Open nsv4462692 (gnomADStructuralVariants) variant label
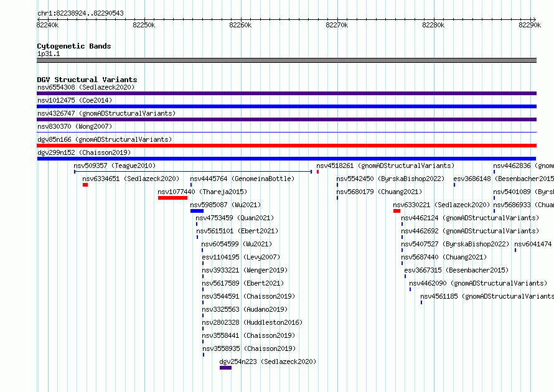This screenshot has width=554, height=392. tap(470, 231)
